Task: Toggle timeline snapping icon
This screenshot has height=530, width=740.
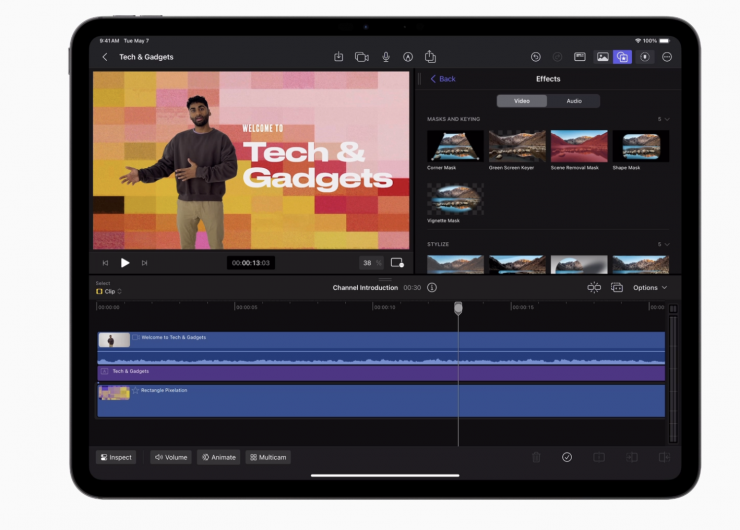Action: tap(594, 287)
